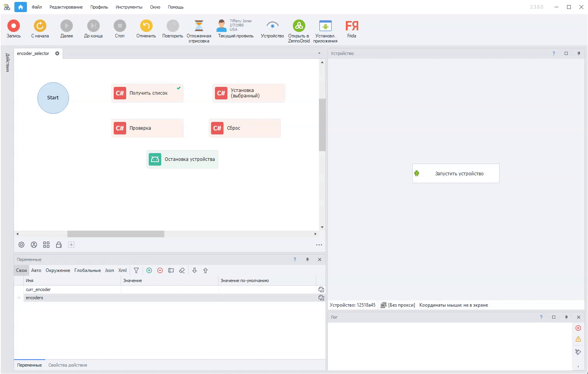Toggle error messages filter in log panel
Image resolution: width=588 pixels, height=374 pixels.
578,328
